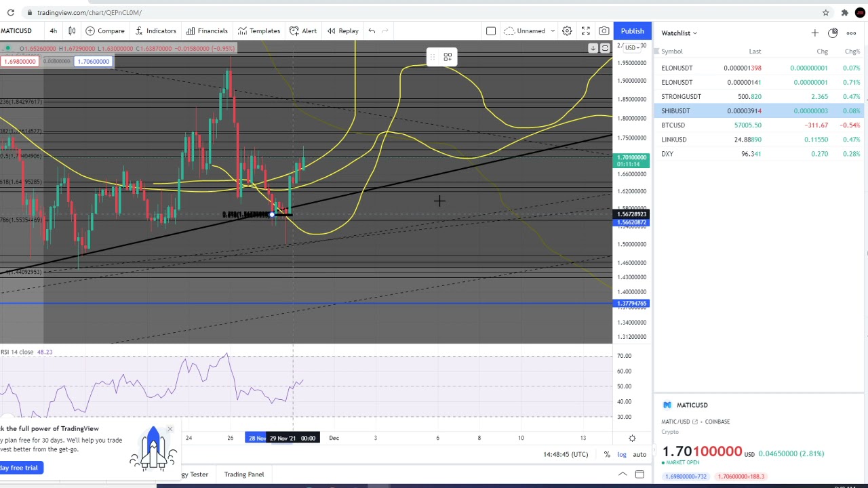The width and height of the screenshot is (868, 488).
Task: Click the bid 1.69800000×732 label
Action: (x=684, y=476)
